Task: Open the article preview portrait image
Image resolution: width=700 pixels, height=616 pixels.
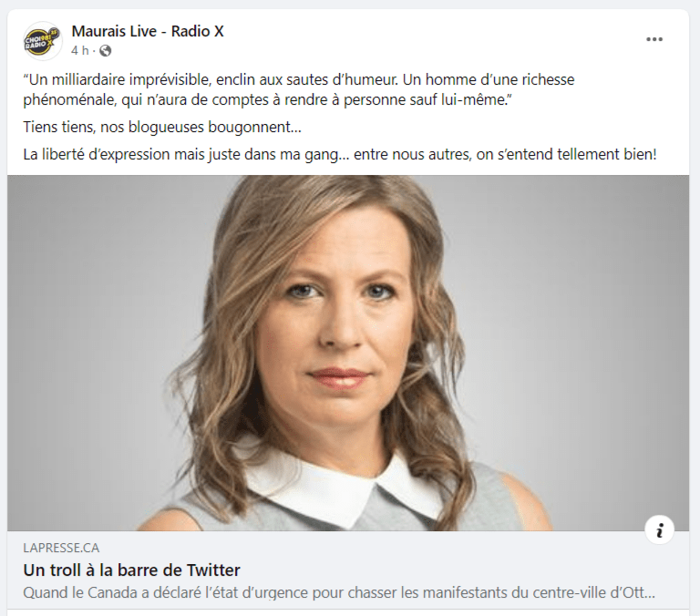Action: 348,353
